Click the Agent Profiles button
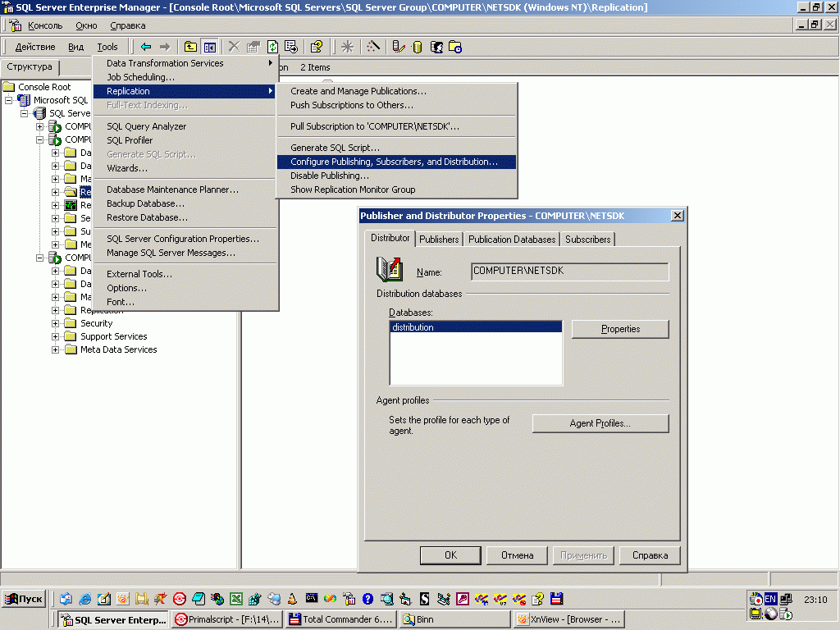 tap(600, 423)
